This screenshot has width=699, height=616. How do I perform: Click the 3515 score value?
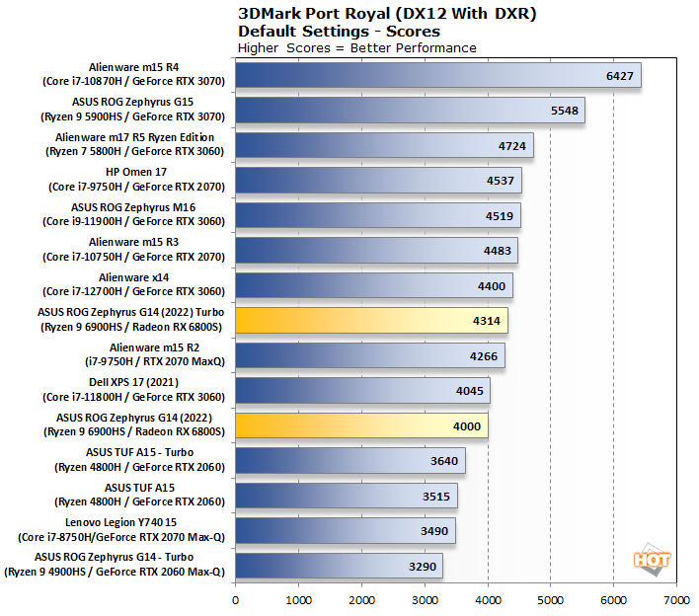[436, 497]
